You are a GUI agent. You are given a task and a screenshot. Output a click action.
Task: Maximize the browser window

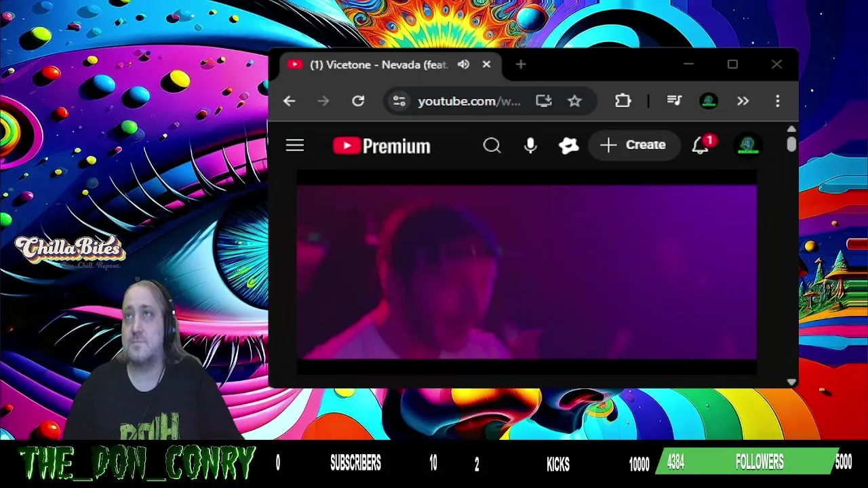coord(732,64)
